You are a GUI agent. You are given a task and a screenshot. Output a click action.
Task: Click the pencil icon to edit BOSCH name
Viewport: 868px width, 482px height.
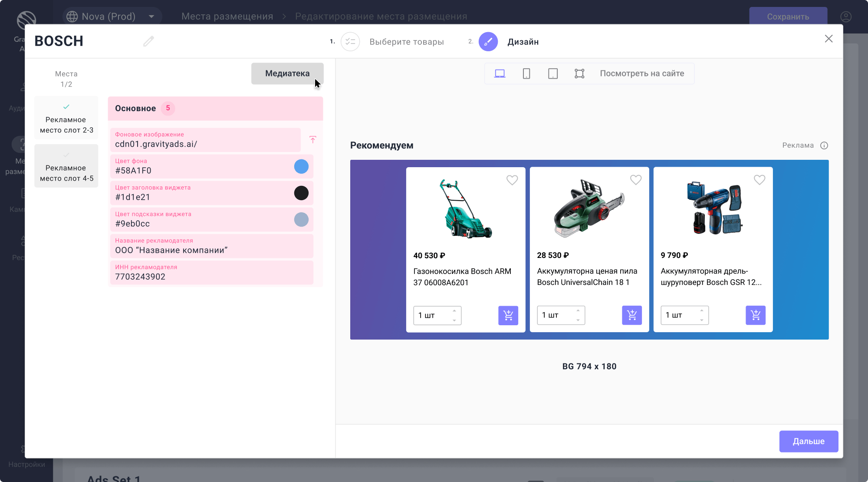click(x=148, y=41)
